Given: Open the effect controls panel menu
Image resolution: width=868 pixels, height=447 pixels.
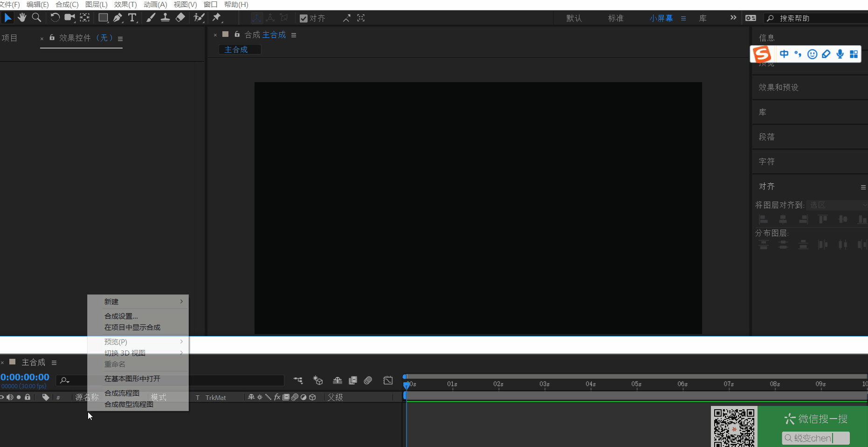Looking at the screenshot, I should 120,39.
